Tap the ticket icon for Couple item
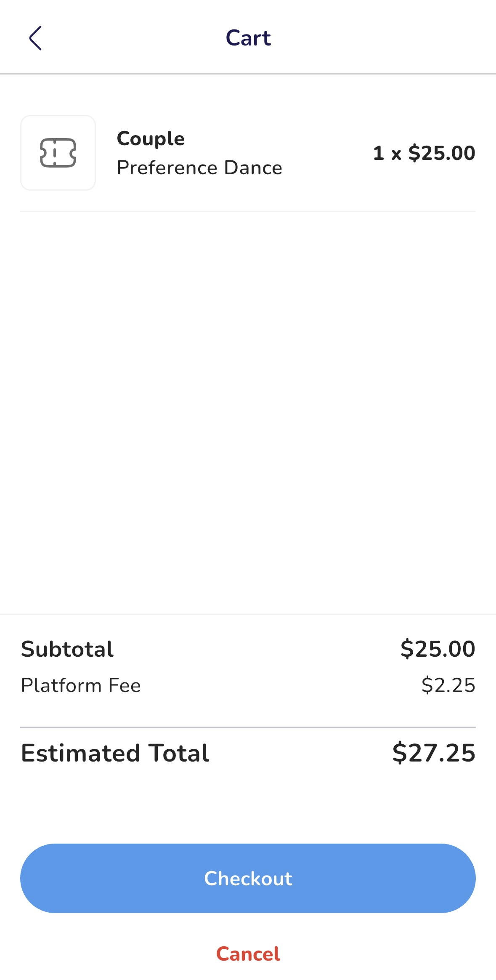The height and width of the screenshot is (980, 496). tap(58, 153)
